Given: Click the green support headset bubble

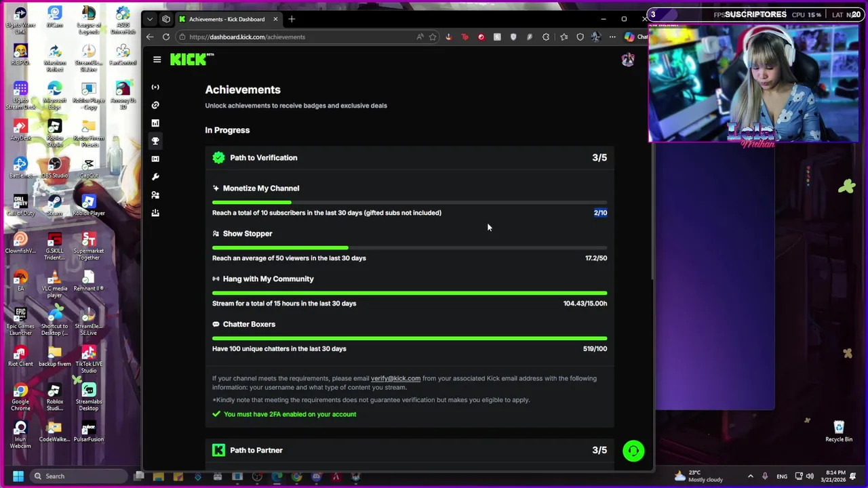Looking at the screenshot, I should click(x=633, y=451).
